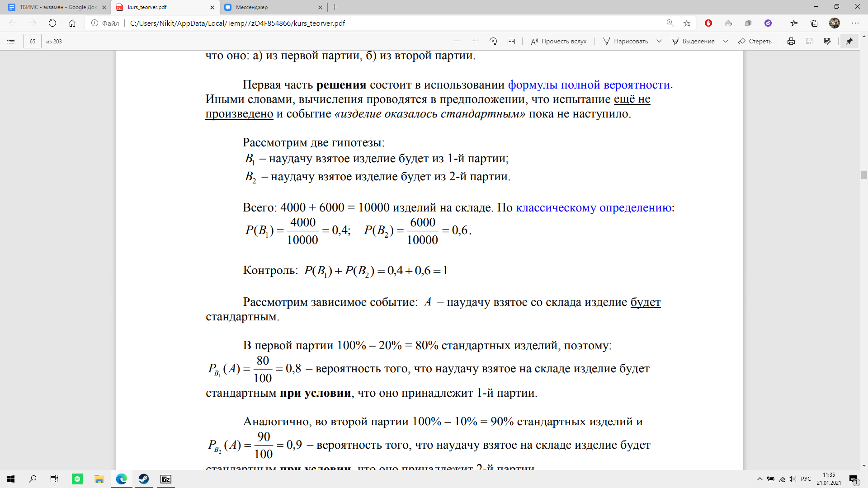Open Steam from the taskbar
The image size is (868, 488).
coord(144,479)
